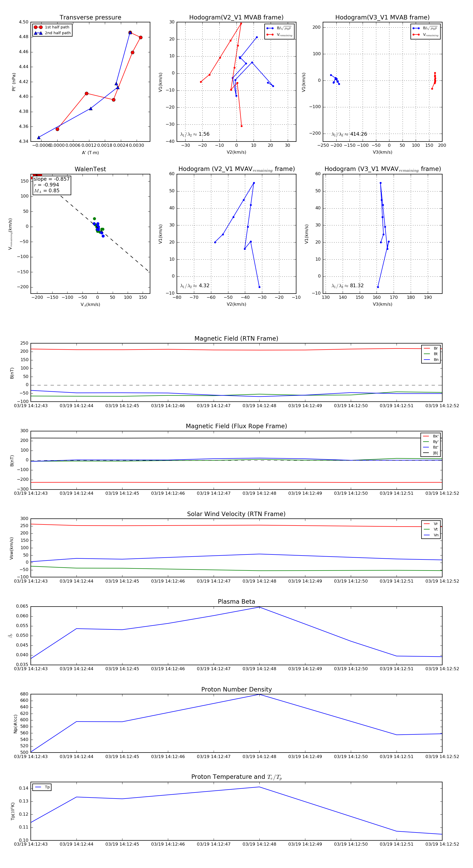Click the 'Magnetic Field (RTN Frame)' title

pyautogui.click(x=236, y=339)
